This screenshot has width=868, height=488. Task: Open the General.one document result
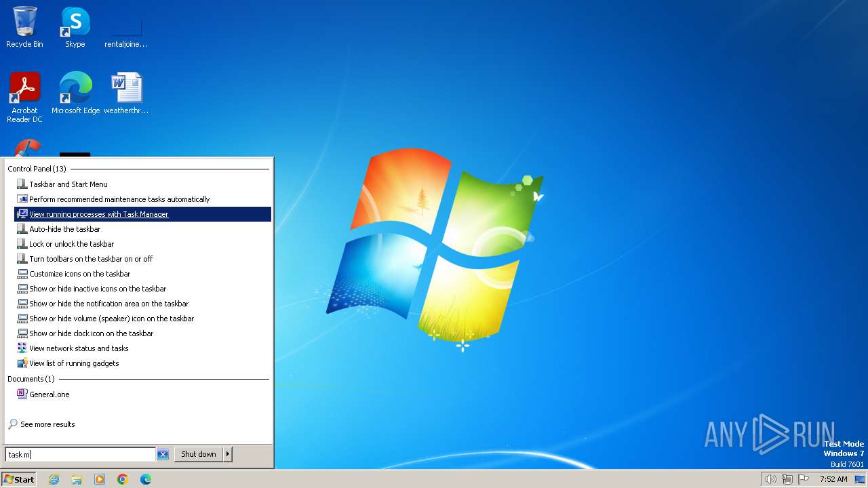[142, 394]
